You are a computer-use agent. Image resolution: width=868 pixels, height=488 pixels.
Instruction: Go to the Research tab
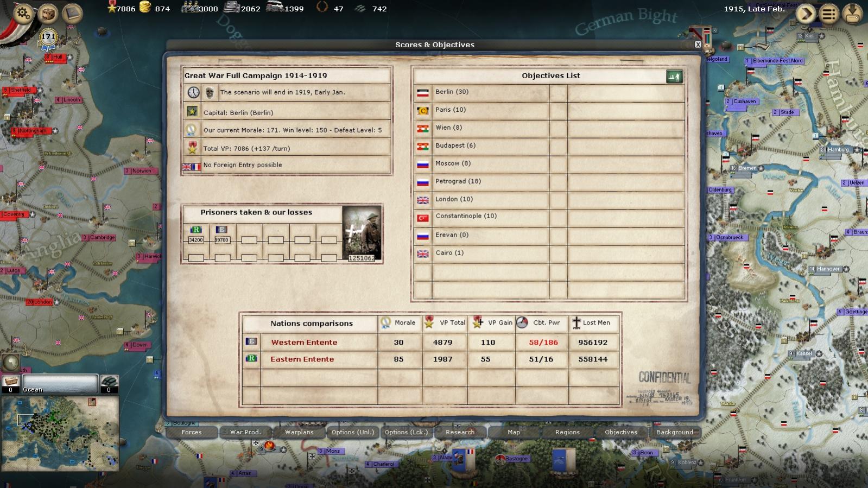pos(460,432)
